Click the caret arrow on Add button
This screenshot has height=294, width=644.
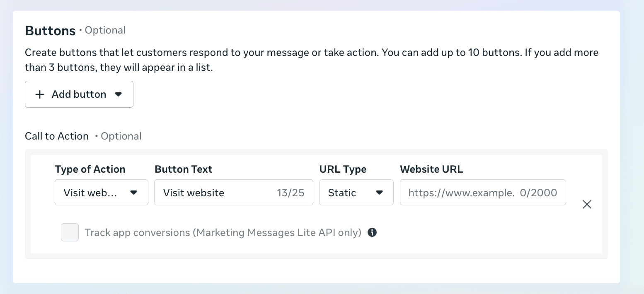[x=119, y=94]
